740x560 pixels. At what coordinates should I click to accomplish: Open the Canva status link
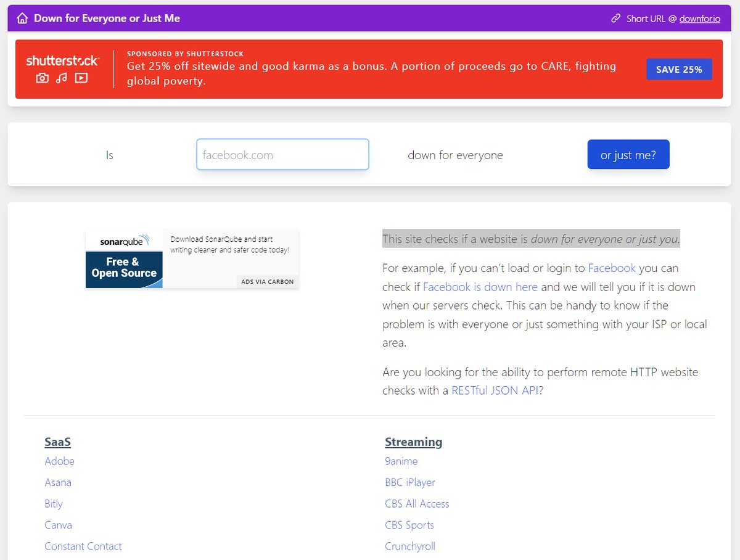pos(58,525)
